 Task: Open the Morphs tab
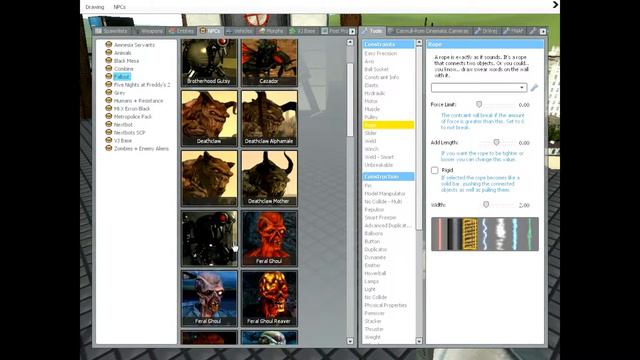point(271,31)
